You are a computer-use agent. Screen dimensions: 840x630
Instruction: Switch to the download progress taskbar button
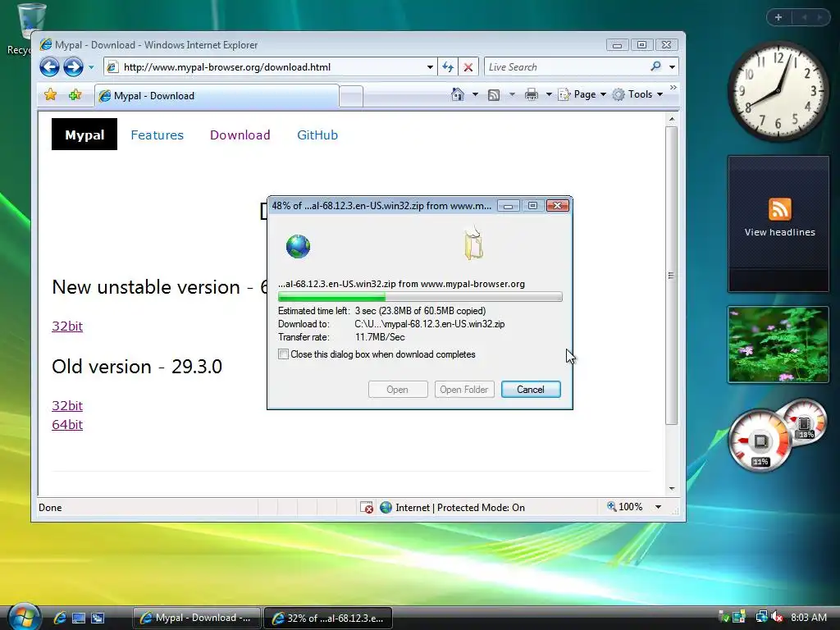click(328, 618)
